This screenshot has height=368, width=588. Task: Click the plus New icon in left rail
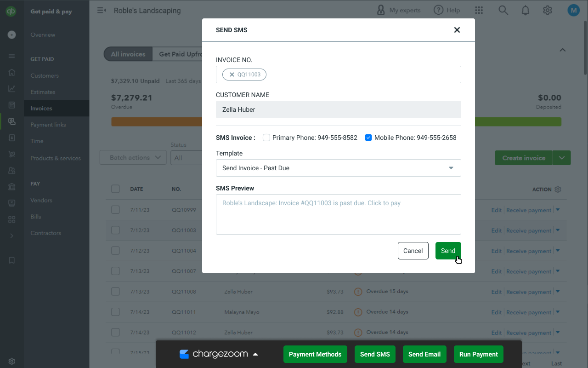click(x=11, y=34)
